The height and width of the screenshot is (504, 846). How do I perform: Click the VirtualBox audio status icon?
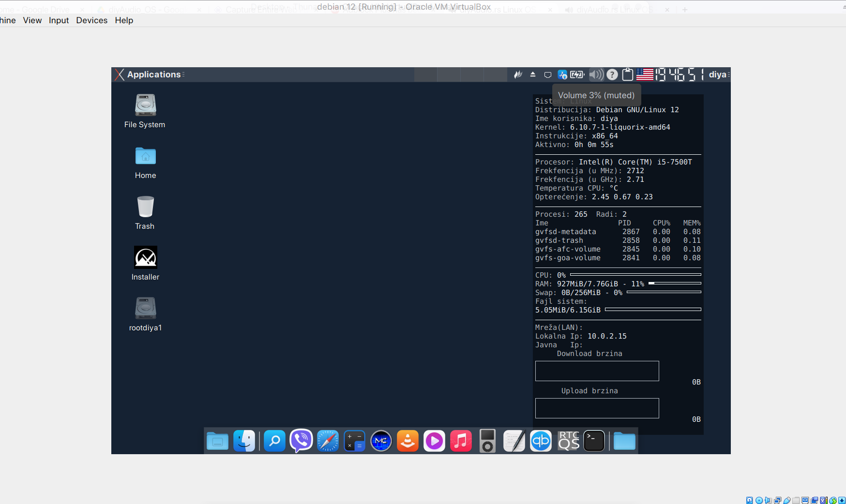point(768,501)
